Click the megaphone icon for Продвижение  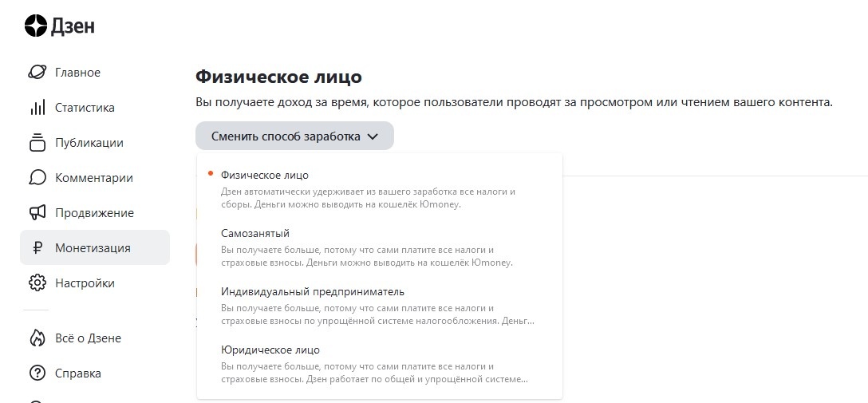tap(37, 212)
